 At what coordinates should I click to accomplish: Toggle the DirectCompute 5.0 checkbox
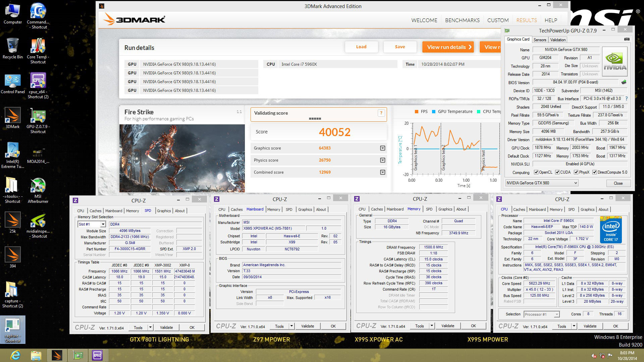coord(594,172)
